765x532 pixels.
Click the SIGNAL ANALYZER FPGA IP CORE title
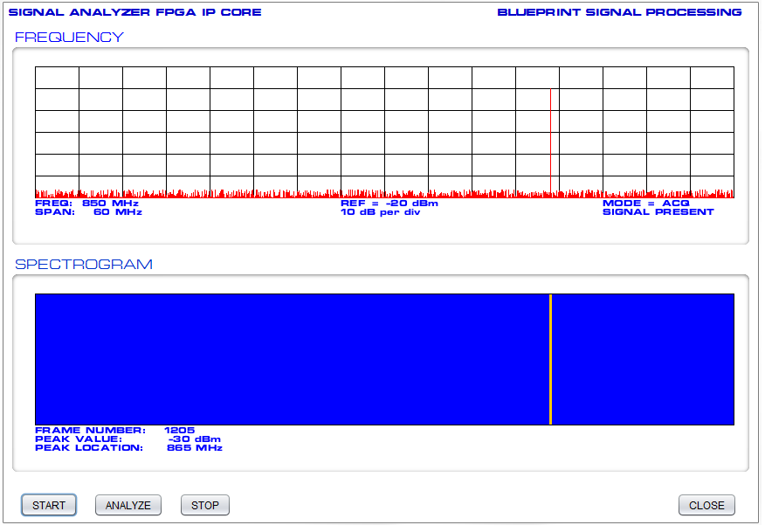coord(134,12)
